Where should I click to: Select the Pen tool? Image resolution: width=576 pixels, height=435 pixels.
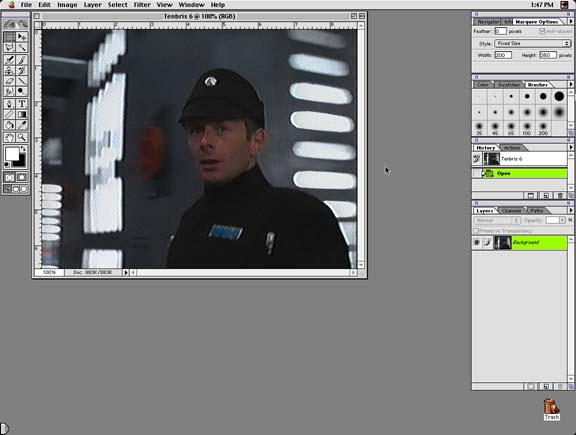(x=10, y=104)
